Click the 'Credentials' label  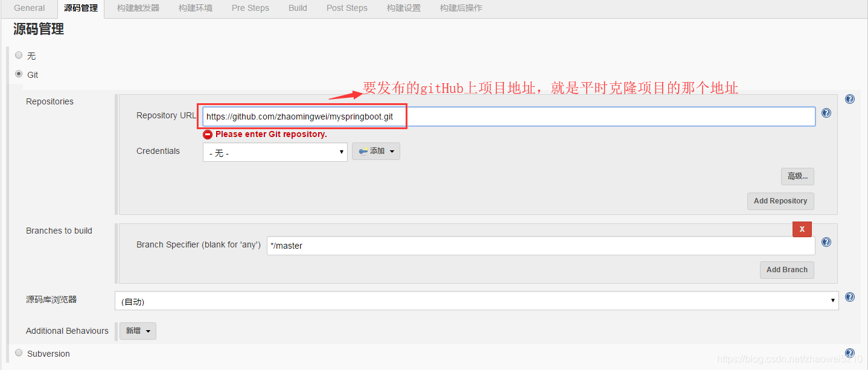point(158,151)
